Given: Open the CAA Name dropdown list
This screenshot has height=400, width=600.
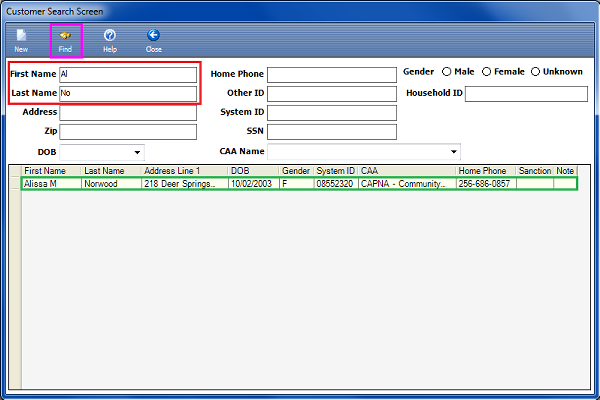Looking at the screenshot, I should click(454, 152).
